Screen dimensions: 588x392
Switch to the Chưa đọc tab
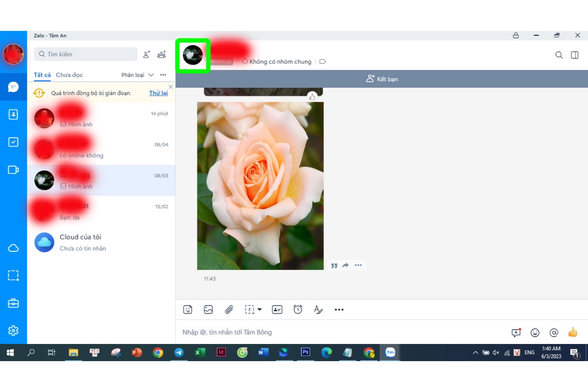pos(69,75)
